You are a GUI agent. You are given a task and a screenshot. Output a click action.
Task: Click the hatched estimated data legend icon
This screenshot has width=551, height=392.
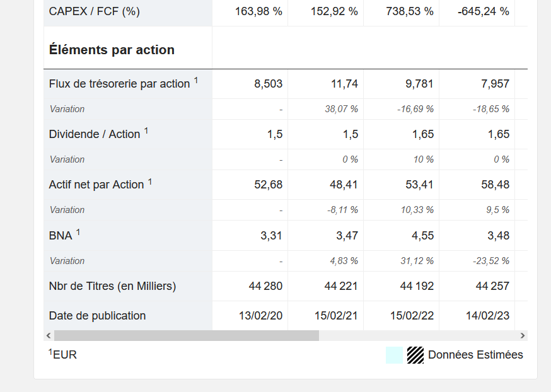pos(415,355)
